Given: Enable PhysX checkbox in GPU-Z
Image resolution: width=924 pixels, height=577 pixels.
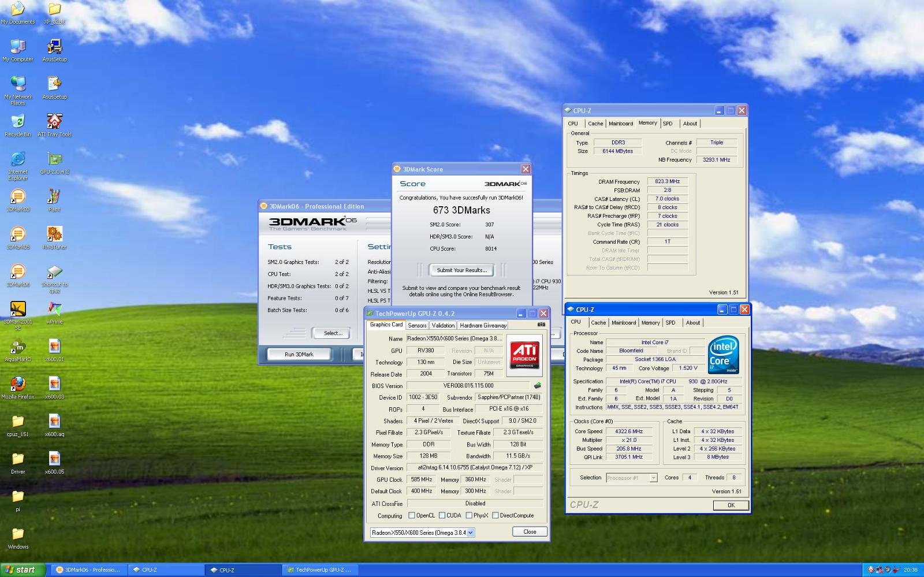Looking at the screenshot, I should (469, 515).
